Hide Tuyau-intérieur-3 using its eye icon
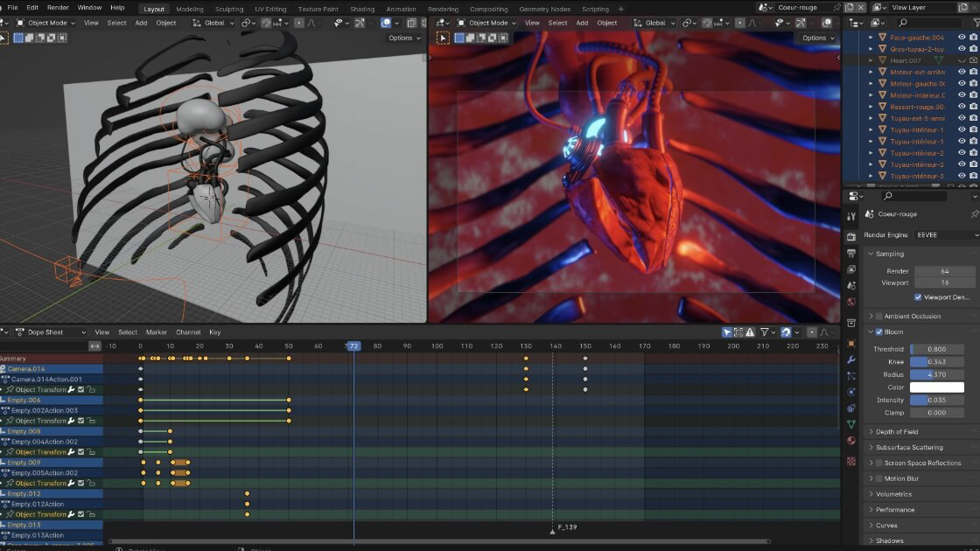 pyautogui.click(x=962, y=176)
